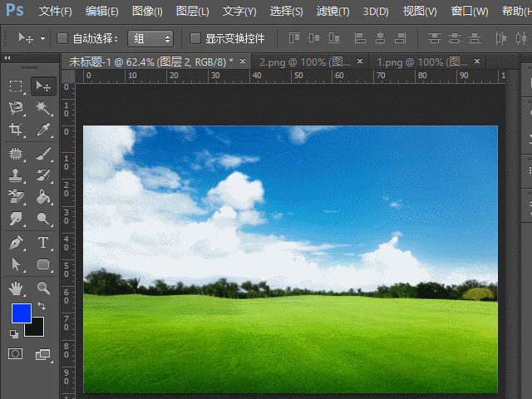This screenshot has height=399, width=532.
Task: Select the Pen tool
Action: 16,243
